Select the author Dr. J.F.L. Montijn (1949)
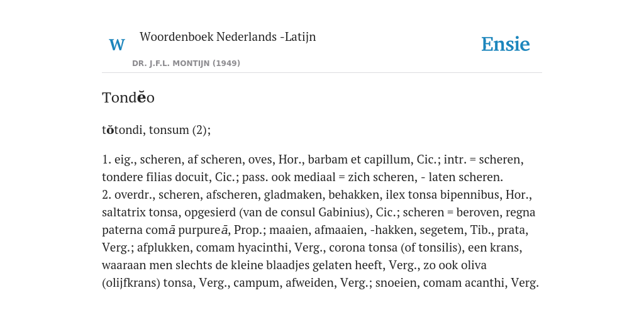Viewport: 644px width, 322px height. tap(186, 64)
